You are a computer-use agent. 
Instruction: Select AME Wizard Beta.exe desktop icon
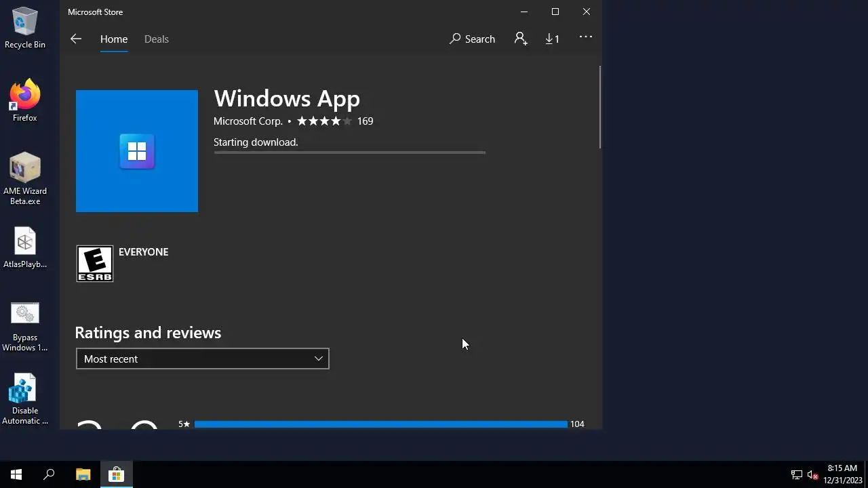25,179
